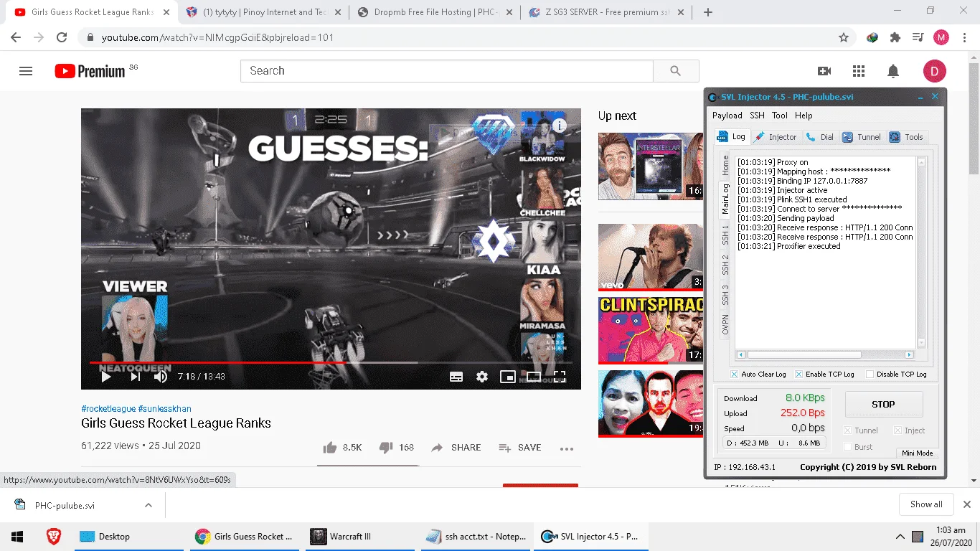Open Payload menu in SVL Injector
Viewport: 980px width, 551px height.
[x=727, y=116]
